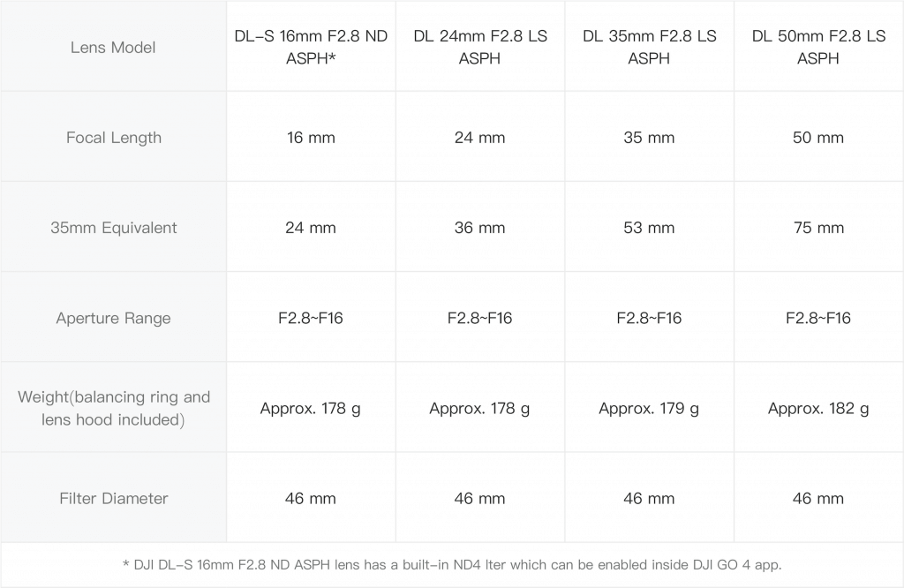This screenshot has height=588, width=904.
Task: Click the DL 35mm F2.8 LS ASPH header
Action: point(649,48)
